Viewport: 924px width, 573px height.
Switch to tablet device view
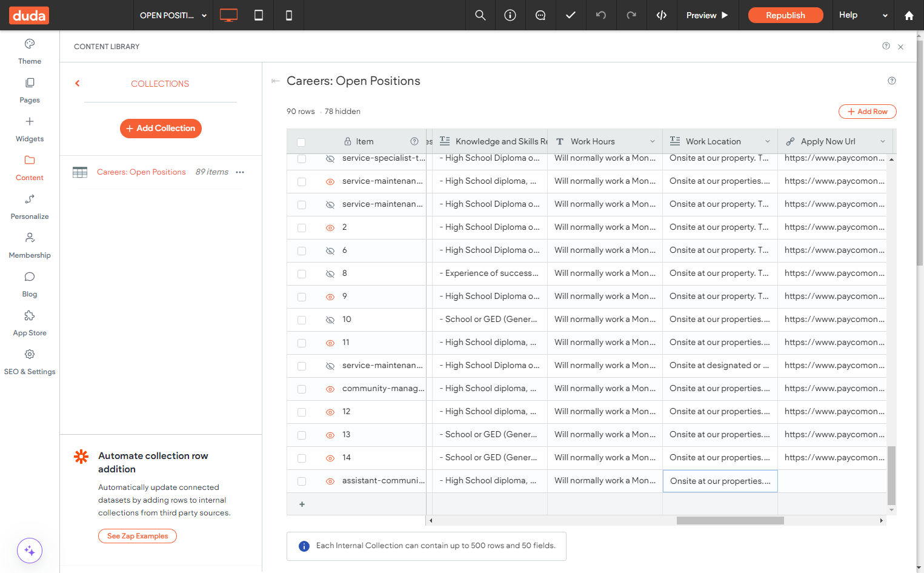259,15
